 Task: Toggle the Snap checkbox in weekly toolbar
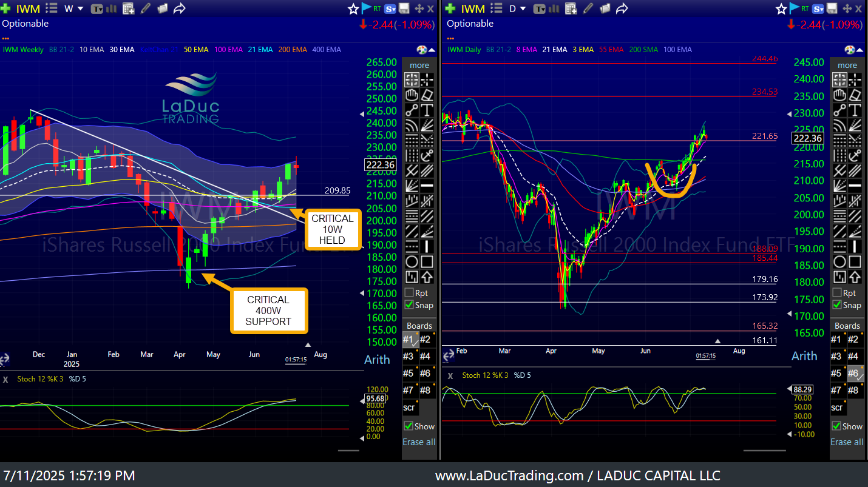[x=409, y=305]
